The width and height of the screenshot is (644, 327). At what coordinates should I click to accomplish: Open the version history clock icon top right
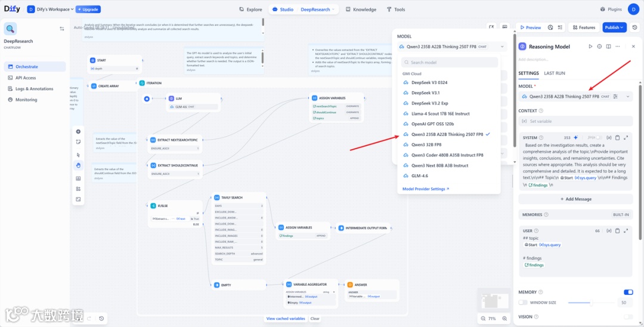tap(634, 27)
